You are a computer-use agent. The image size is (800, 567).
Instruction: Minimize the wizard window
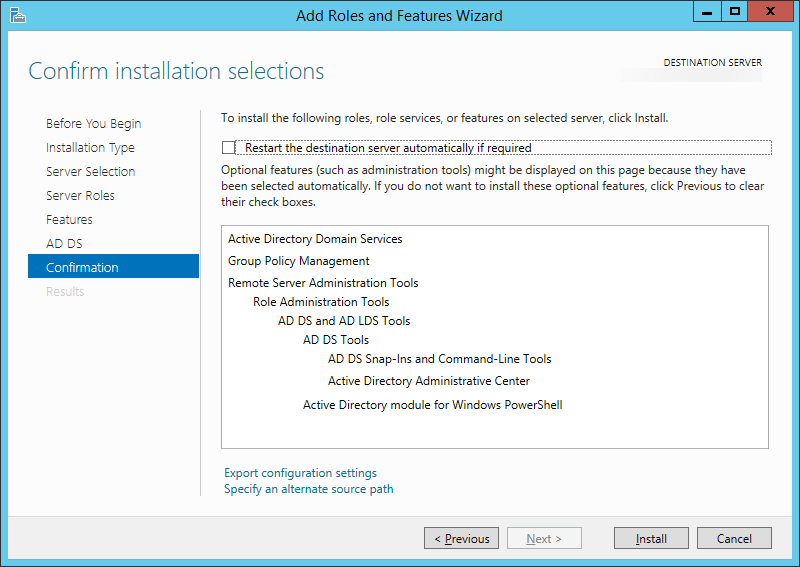click(x=707, y=11)
